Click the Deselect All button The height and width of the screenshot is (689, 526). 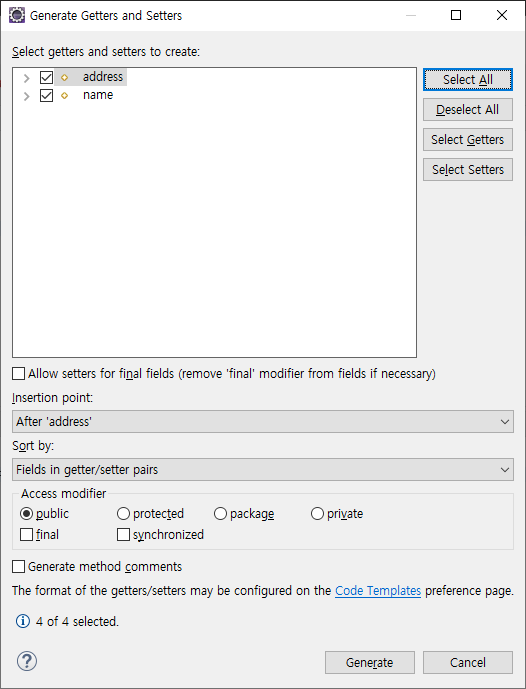click(x=468, y=109)
